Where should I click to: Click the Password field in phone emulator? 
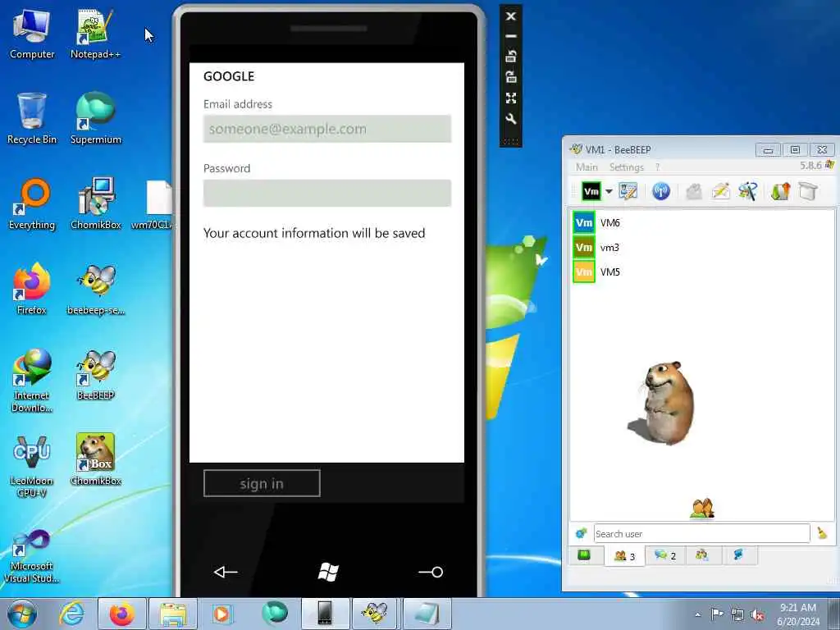327,193
